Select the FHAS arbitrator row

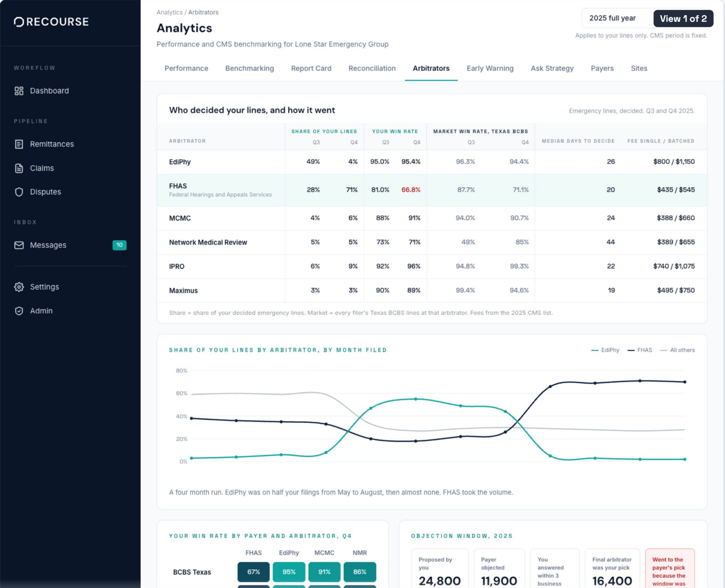[432, 190]
